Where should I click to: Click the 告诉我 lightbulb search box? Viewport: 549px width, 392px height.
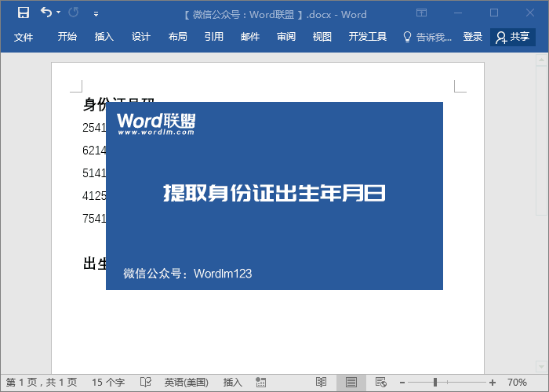pyautogui.click(x=427, y=37)
